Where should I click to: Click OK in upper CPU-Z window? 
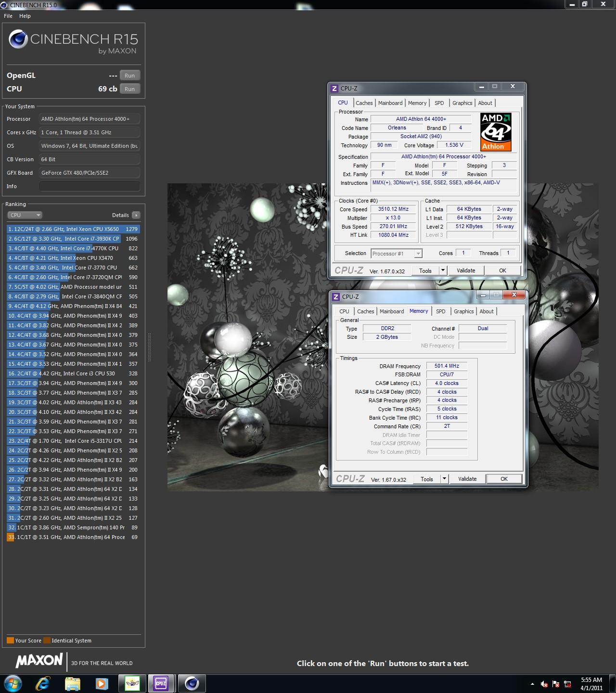503,271
